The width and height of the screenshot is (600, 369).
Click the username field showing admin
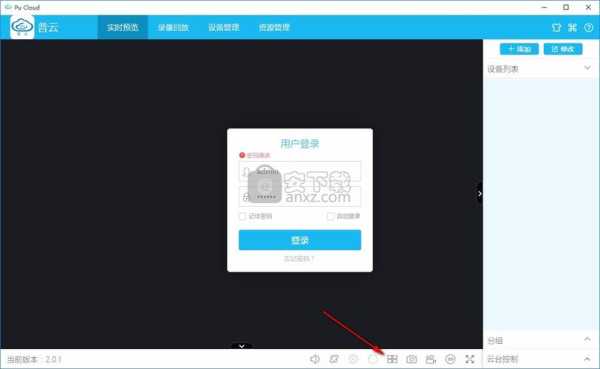pos(300,171)
